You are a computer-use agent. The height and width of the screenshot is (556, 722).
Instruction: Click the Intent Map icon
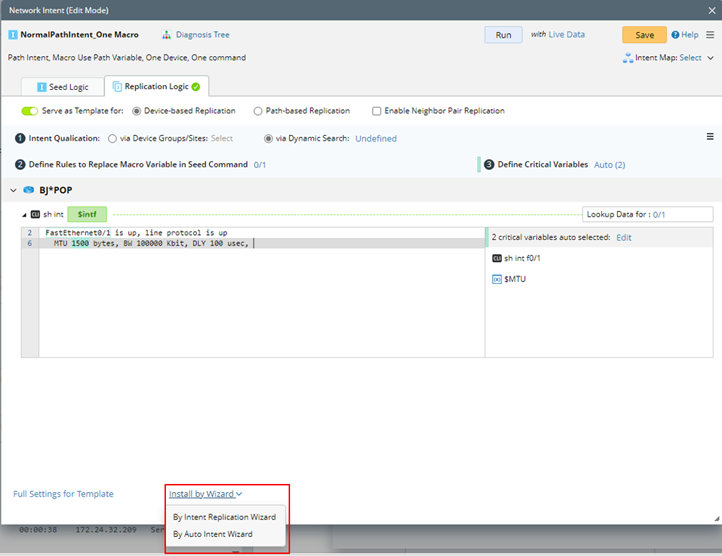(x=626, y=58)
